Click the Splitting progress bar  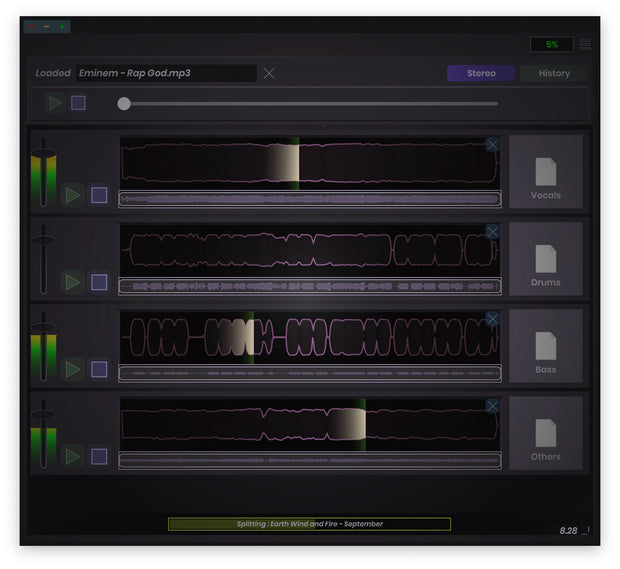tap(309, 524)
